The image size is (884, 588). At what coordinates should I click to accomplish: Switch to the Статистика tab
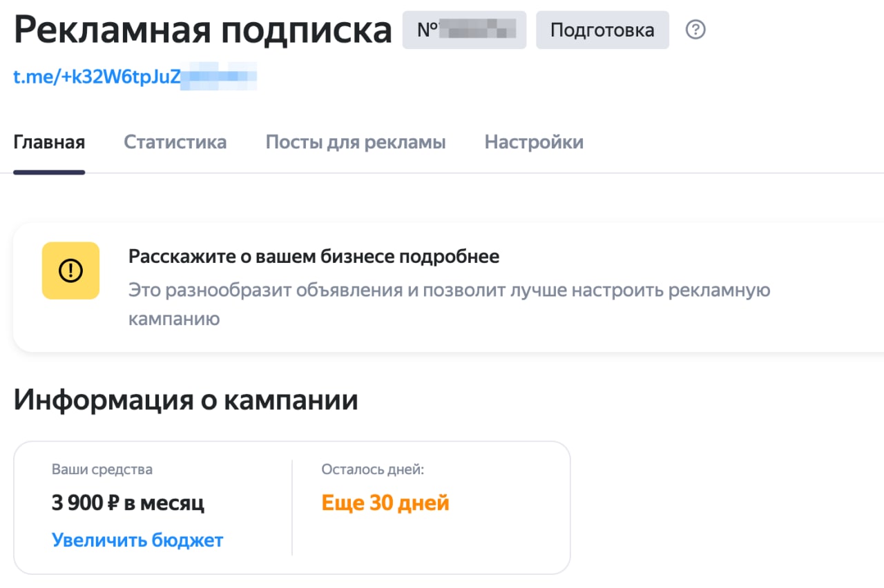coord(175,142)
